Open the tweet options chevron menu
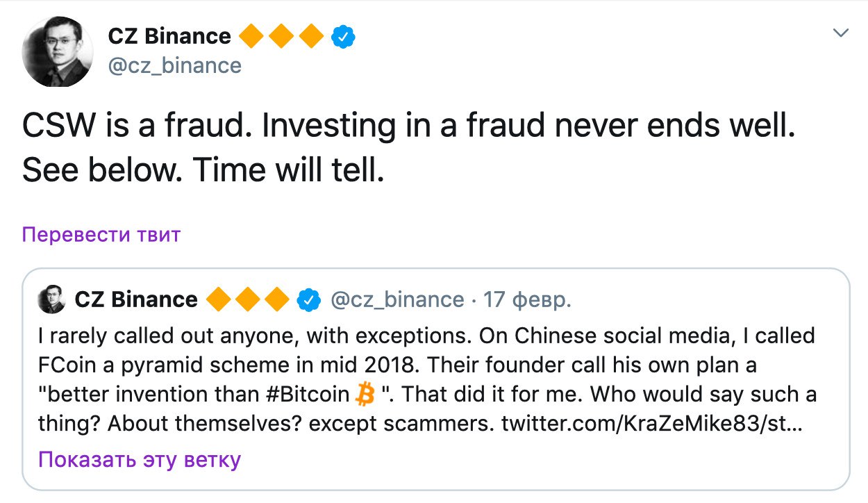The width and height of the screenshot is (868, 503). (x=841, y=33)
